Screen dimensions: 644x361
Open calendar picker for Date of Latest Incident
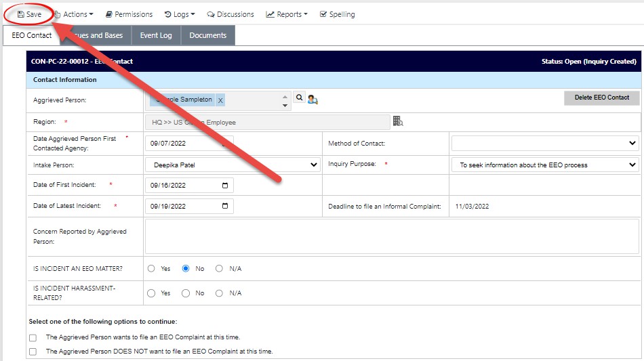tap(224, 206)
